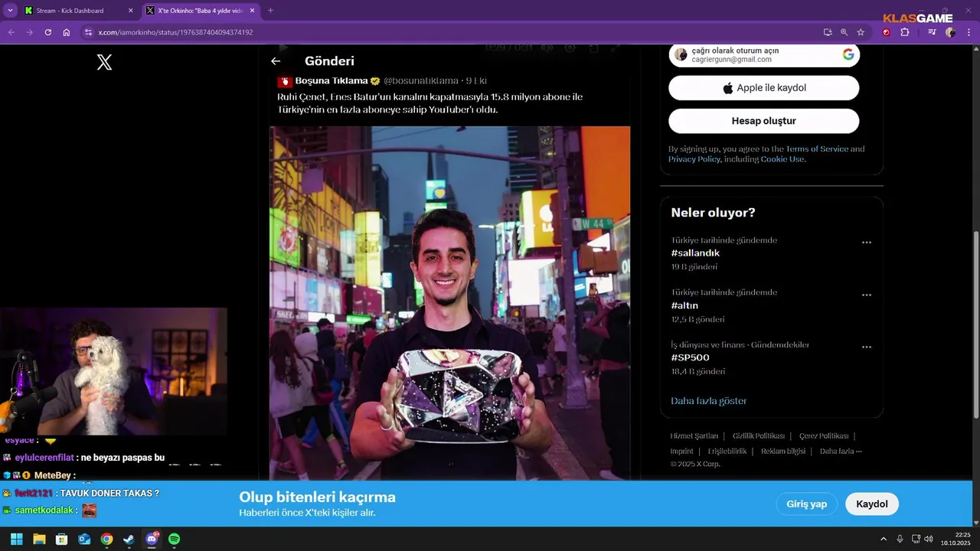The height and width of the screenshot is (551, 980).
Task: Click the Kaydol button in banner
Action: (x=872, y=504)
